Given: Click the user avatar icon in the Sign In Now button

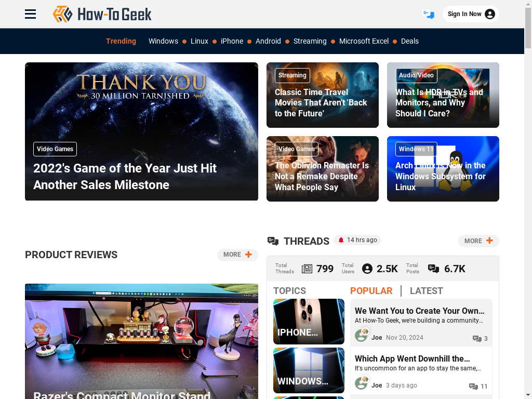Looking at the screenshot, I should pyautogui.click(x=489, y=14).
